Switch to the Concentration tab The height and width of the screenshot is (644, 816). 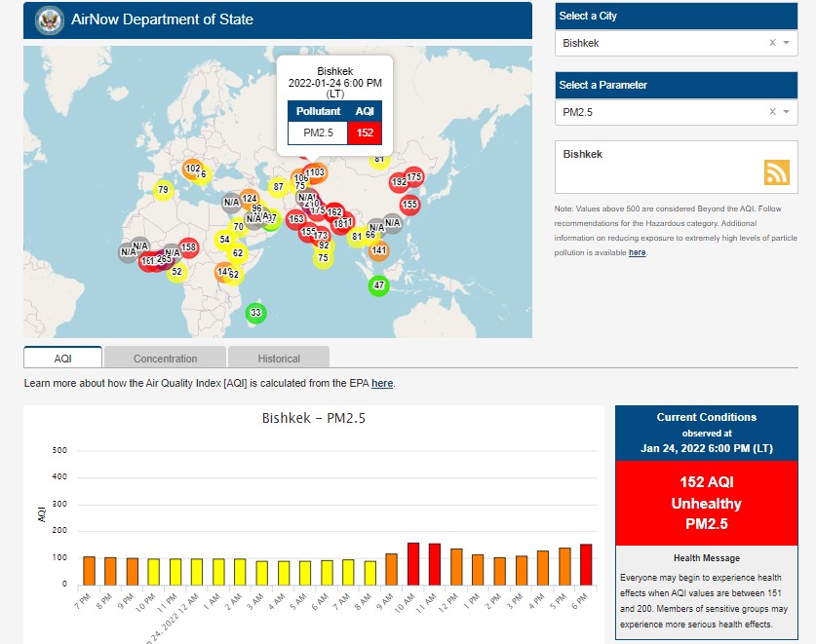[165, 359]
